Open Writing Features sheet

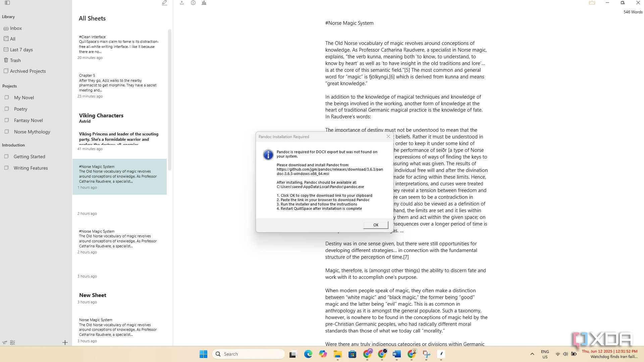(26, 168)
